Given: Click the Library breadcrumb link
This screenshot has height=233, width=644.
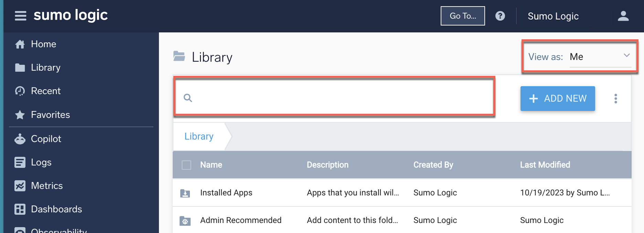Looking at the screenshot, I should (x=199, y=136).
